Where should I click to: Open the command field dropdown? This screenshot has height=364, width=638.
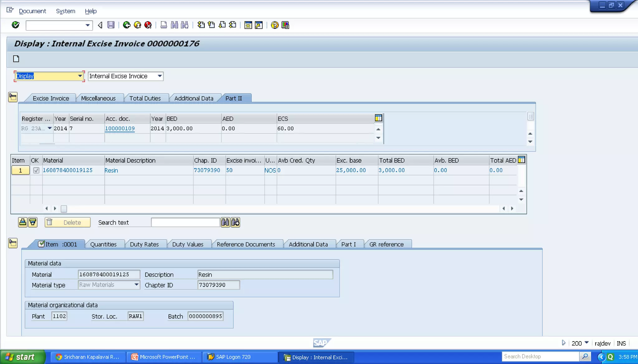tap(88, 25)
